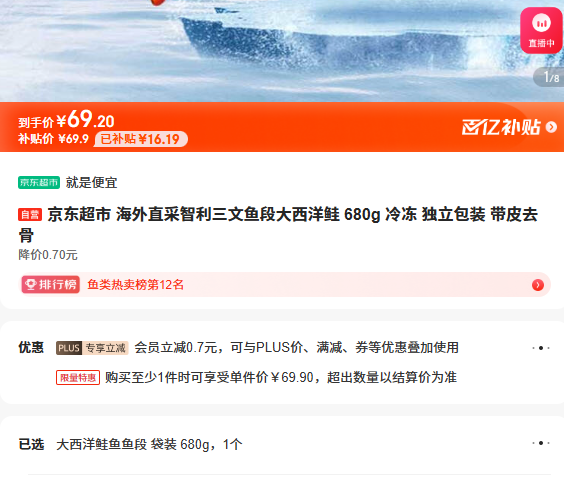Click the 限量特惠 red outlined tag
Viewport: 564px width, 481px height.
tap(78, 377)
